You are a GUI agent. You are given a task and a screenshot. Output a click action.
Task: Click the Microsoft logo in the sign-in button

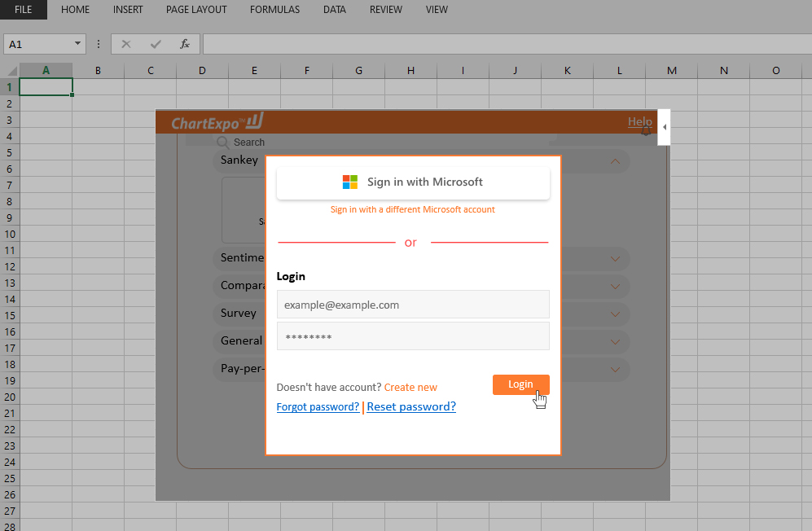click(350, 182)
